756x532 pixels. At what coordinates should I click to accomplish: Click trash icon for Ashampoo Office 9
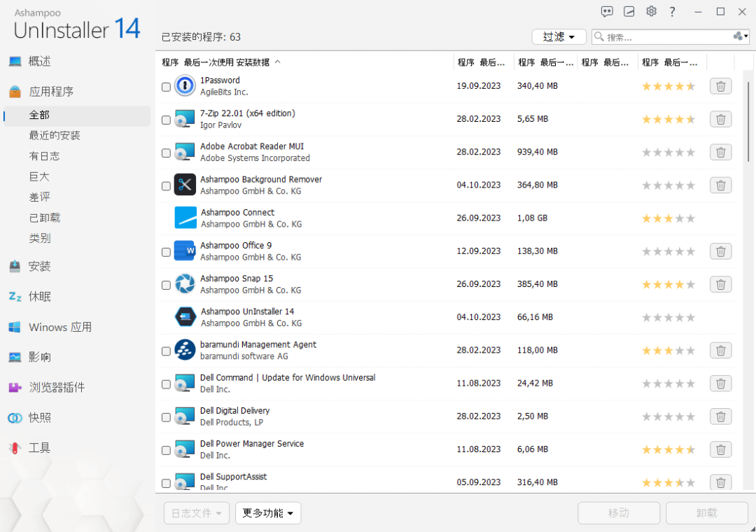tap(721, 251)
